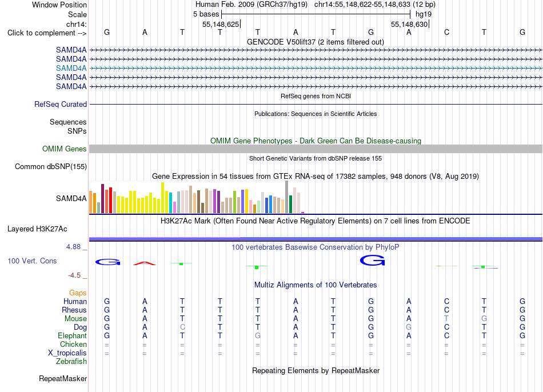Select the Mouse species label
Screen dimensions: 543x392
tap(75, 319)
